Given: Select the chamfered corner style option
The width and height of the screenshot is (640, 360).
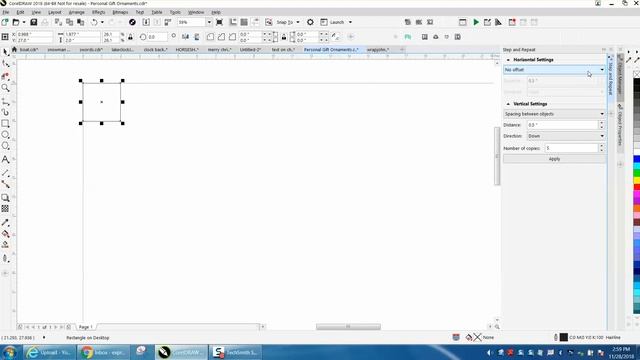Looking at the screenshot, I should [232, 37].
